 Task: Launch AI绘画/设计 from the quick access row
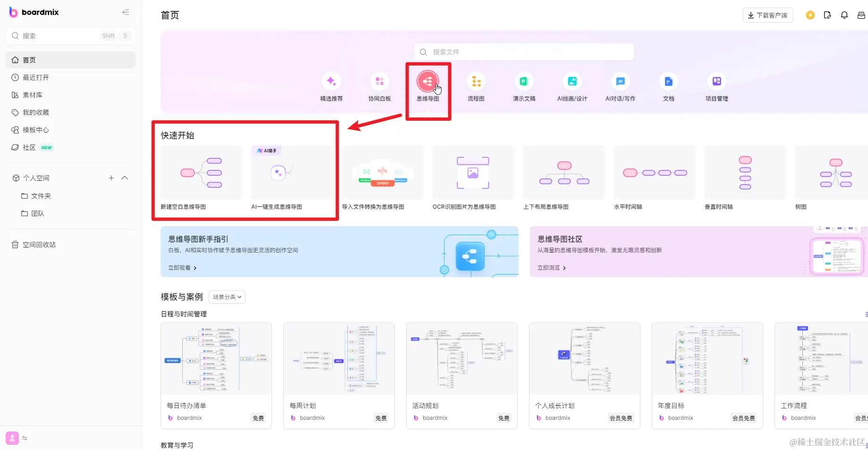[x=572, y=81]
